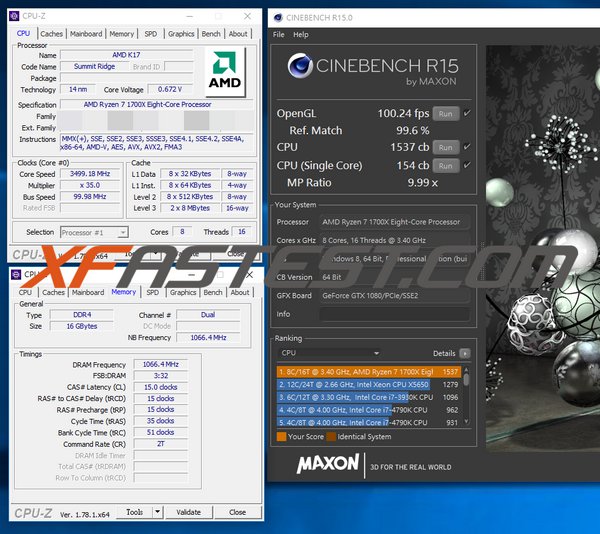Image resolution: width=600 pixels, height=534 pixels.
Task: Toggle the OpenGL test checkbox
Action: click(x=467, y=113)
